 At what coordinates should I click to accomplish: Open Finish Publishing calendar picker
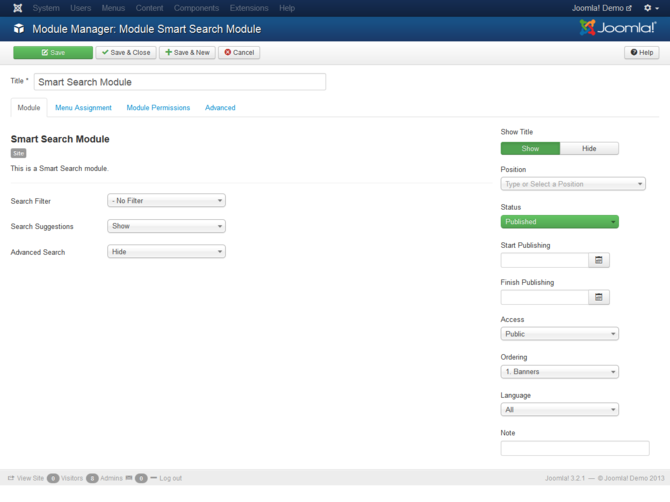(x=599, y=297)
